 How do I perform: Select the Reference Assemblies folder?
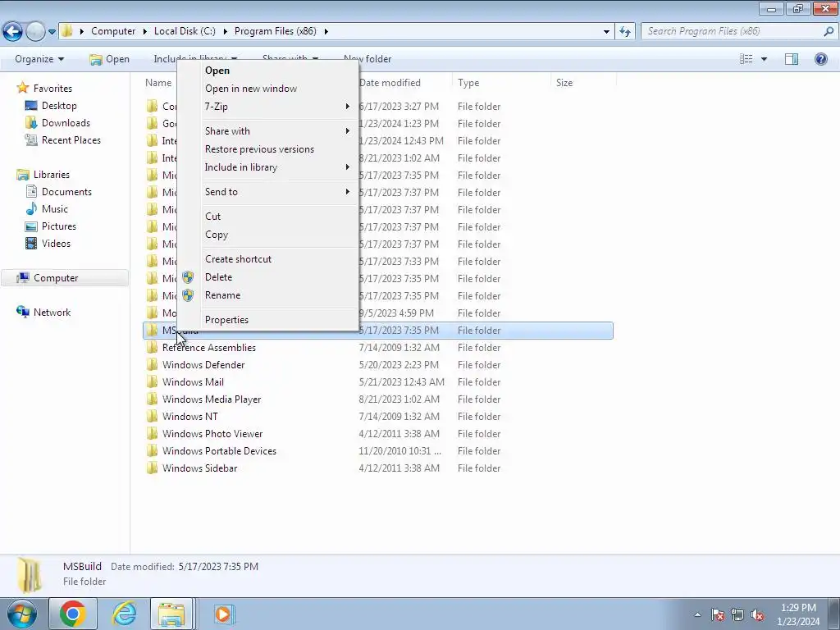tap(209, 348)
